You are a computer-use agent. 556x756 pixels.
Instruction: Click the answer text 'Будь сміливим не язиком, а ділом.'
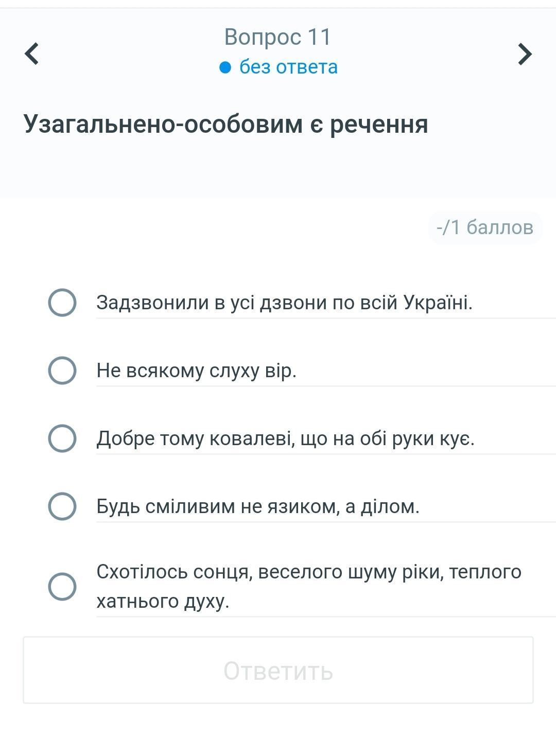coord(258,507)
